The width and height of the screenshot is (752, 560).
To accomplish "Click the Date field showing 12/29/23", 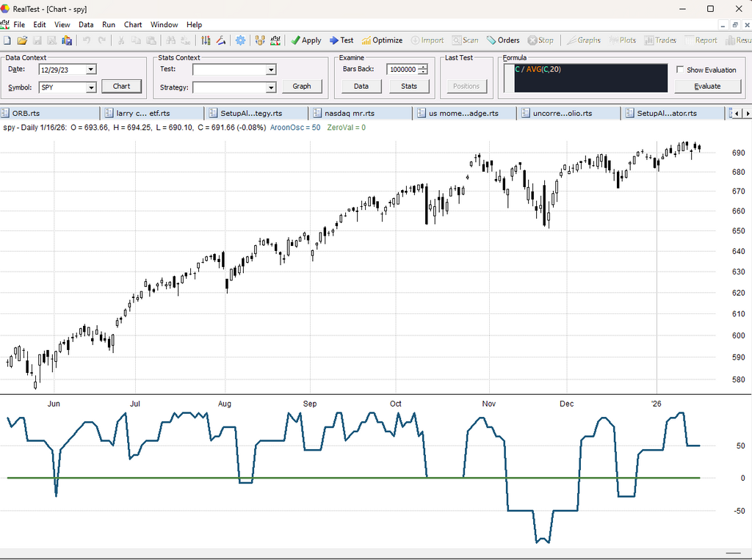I will click(x=62, y=70).
